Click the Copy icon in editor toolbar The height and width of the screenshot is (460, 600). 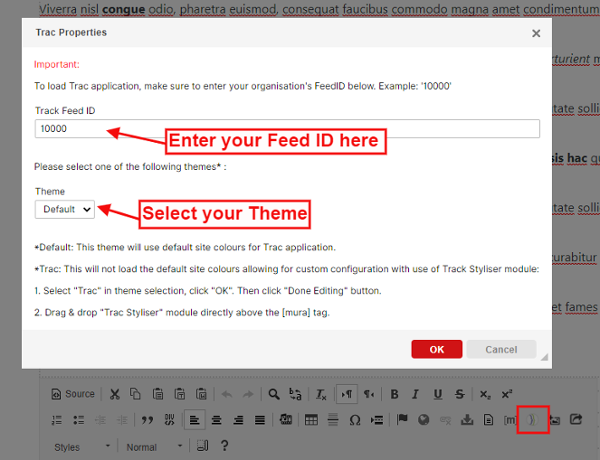point(135,394)
